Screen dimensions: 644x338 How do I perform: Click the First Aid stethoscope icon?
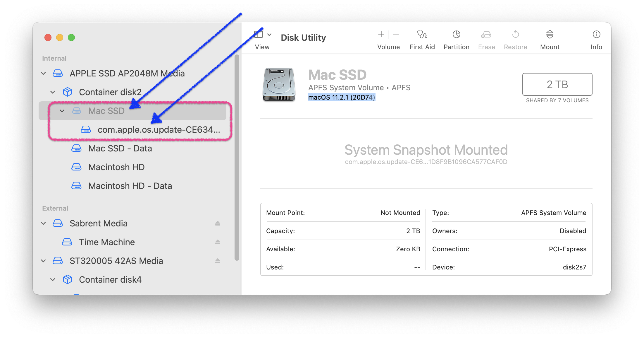click(x=422, y=35)
